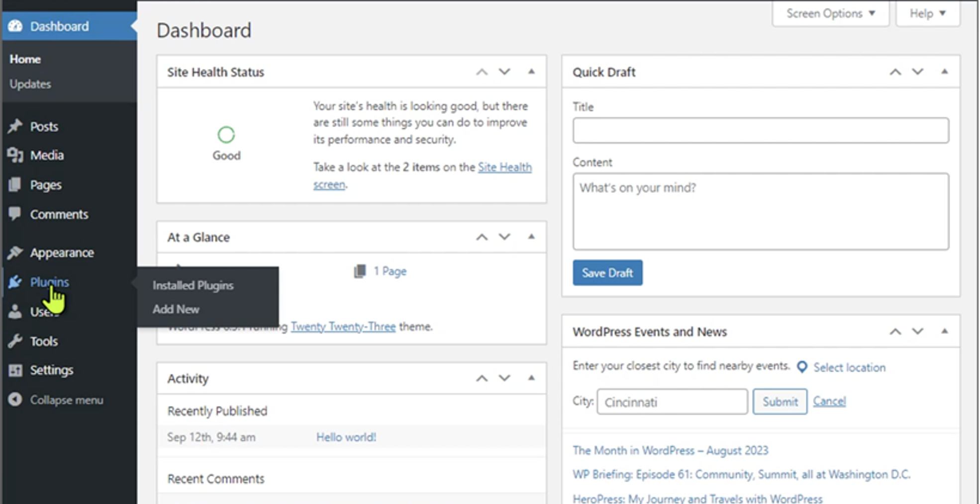Click the City input field

tap(672, 402)
